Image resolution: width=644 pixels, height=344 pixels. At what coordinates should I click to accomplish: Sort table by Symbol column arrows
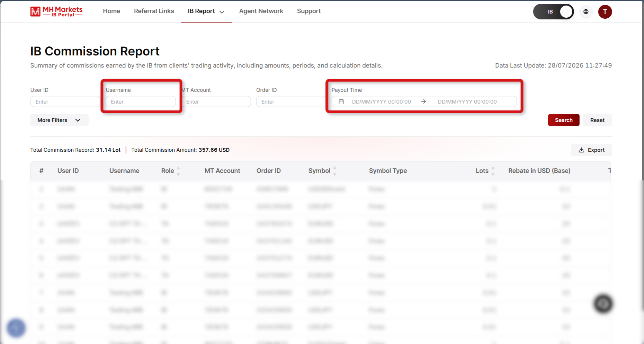pos(335,171)
